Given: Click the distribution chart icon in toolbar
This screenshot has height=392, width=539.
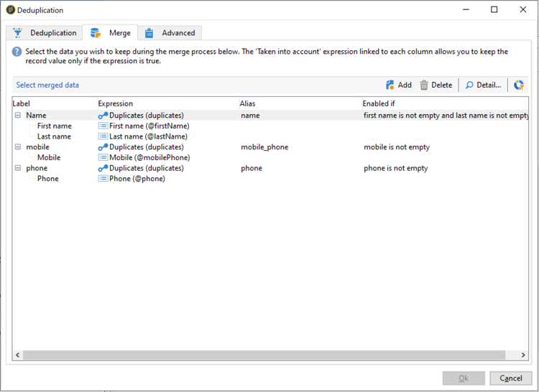Looking at the screenshot, I should point(519,85).
